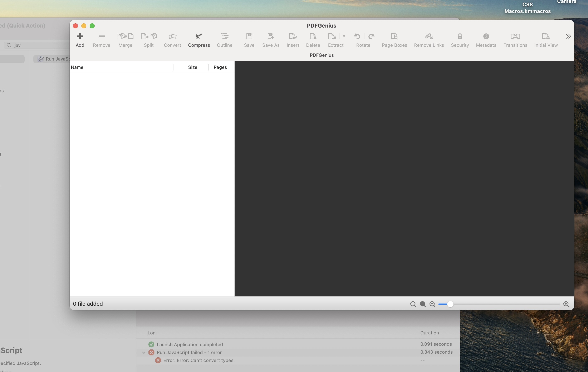Open the Extract dropdown arrow

coord(344,36)
